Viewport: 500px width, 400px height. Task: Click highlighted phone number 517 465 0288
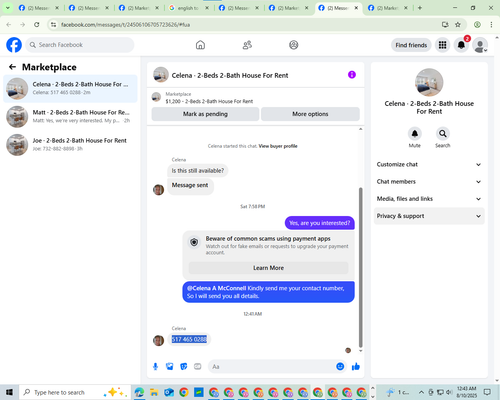189,339
